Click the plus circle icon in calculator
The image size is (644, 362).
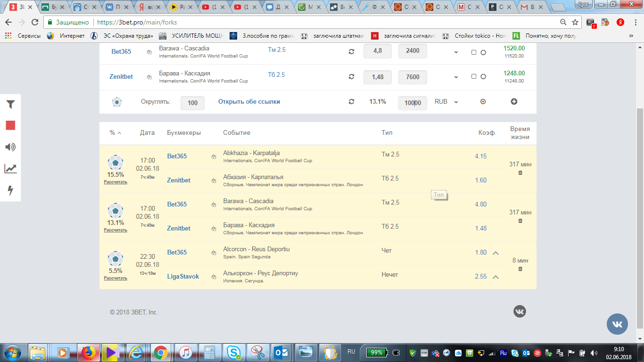coord(514,102)
